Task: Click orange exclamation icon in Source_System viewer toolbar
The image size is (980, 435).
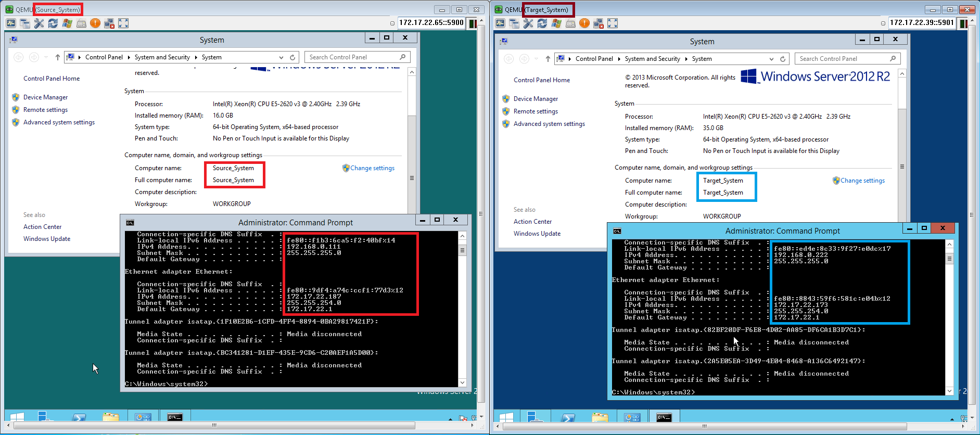Action: pos(95,23)
